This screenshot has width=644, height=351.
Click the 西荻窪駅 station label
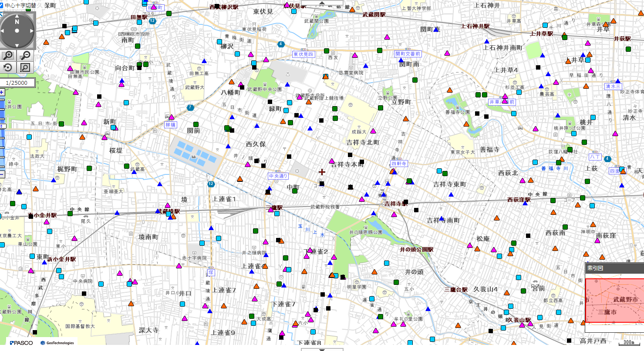coord(519,200)
